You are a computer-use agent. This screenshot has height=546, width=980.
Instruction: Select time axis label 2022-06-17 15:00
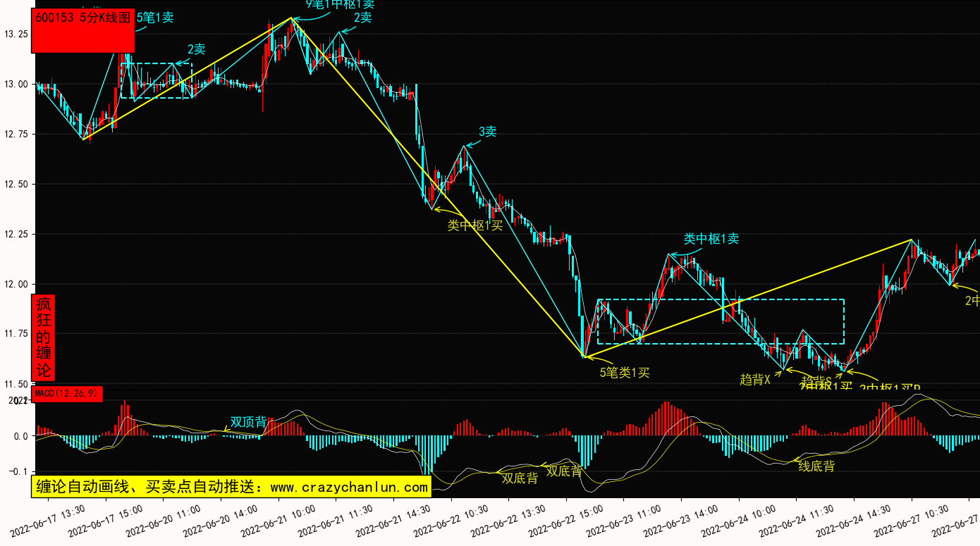click(105, 521)
